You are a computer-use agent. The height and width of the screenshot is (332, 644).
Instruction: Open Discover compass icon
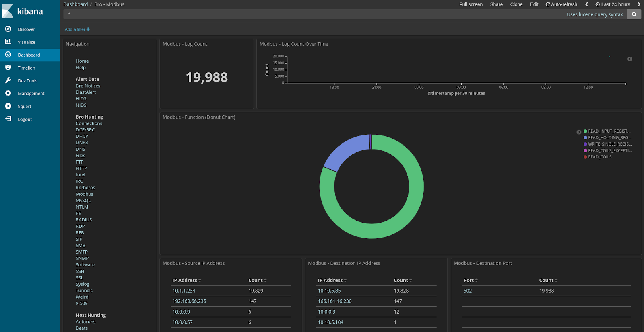pos(8,29)
